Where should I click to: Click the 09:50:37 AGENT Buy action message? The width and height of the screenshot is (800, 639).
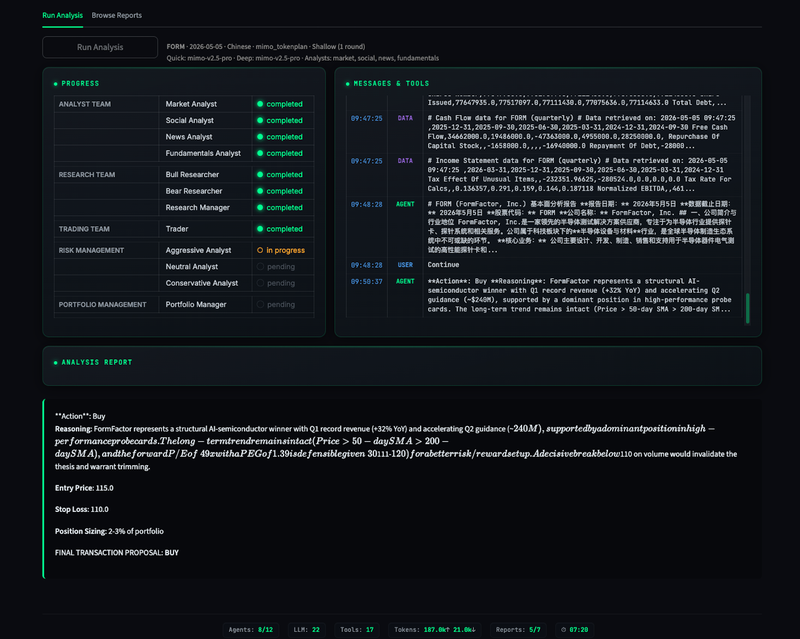tap(544, 295)
